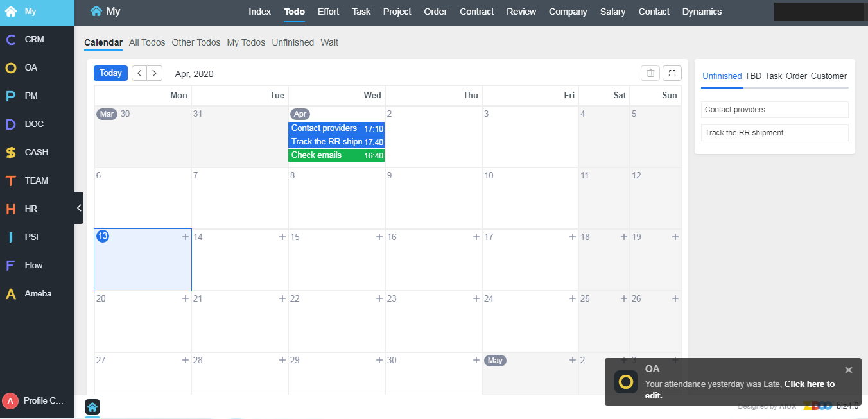This screenshot has width=868, height=419.
Task: Open Check emails calendar event
Action: [336, 155]
